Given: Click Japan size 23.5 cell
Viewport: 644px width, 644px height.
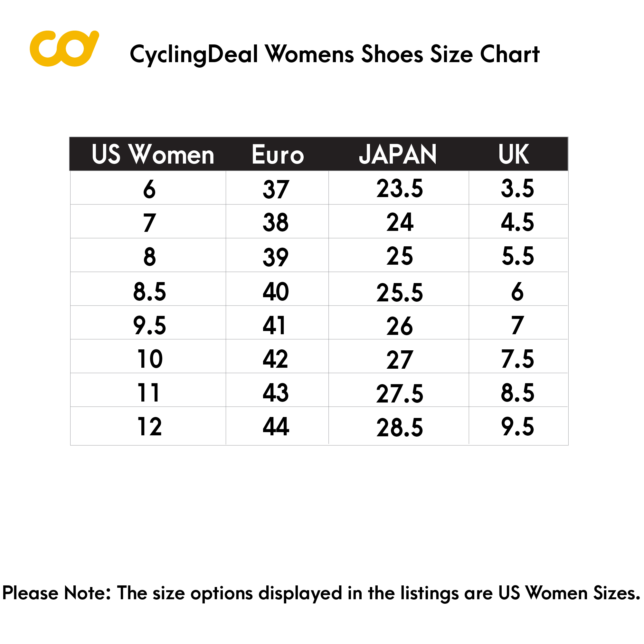Looking at the screenshot, I should click(399, 188).
